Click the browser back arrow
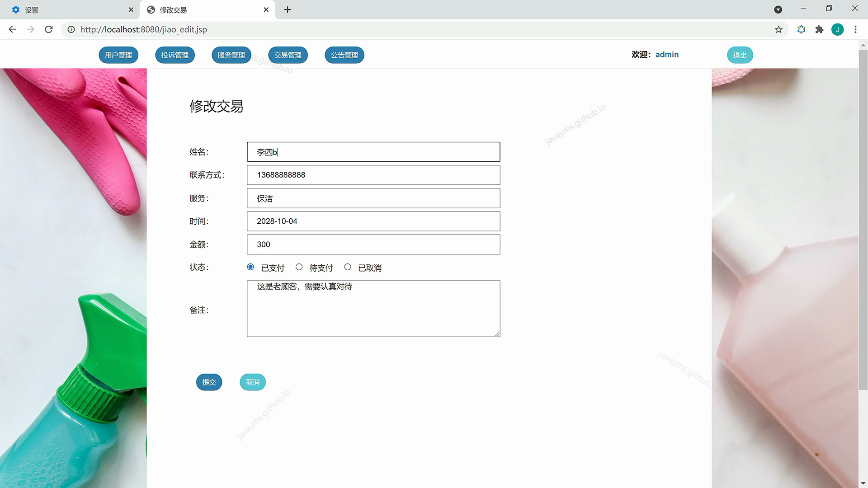Screen dimensions: 868x488 [12, 29]
